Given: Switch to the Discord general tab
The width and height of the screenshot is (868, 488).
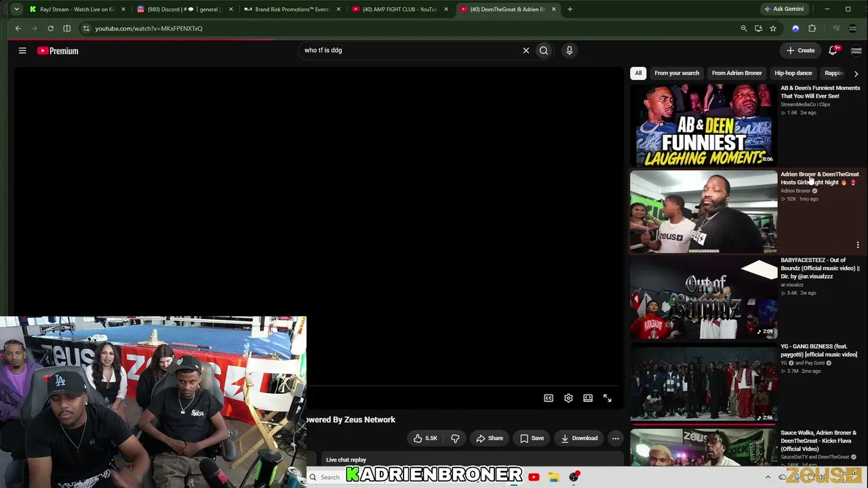Looking at the screenshot, I should [183, 9].
